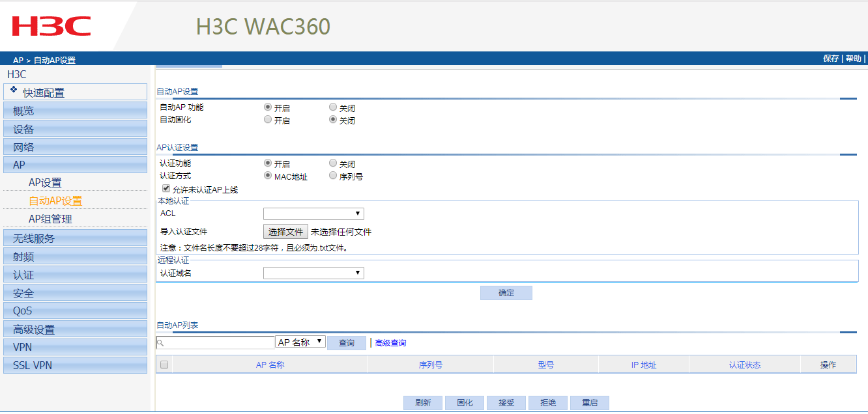Image resolution: width=868 pixels, height=414 pixels.
Task: Open the AP组管理 submenu item
Action: pos(50,219)
